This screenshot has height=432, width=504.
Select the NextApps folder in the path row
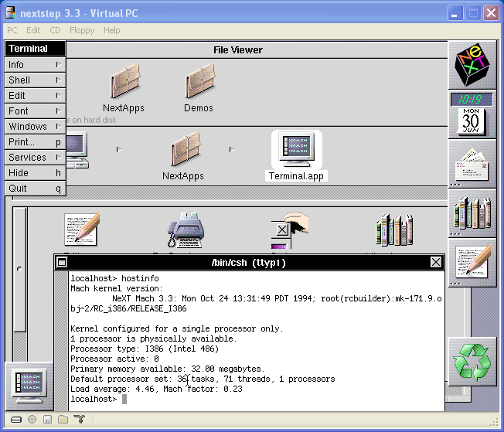coord(186,149)
